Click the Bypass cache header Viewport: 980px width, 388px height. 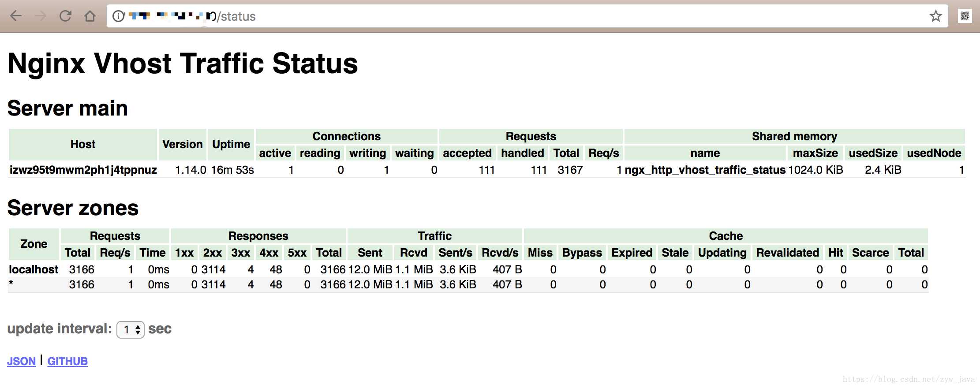[582, 253]
